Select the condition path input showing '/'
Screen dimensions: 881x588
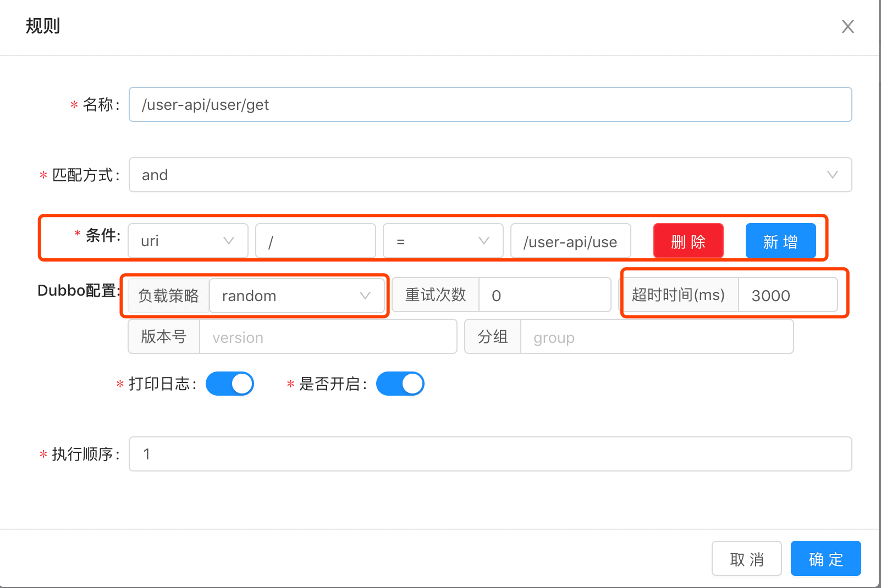pos(315,240)
